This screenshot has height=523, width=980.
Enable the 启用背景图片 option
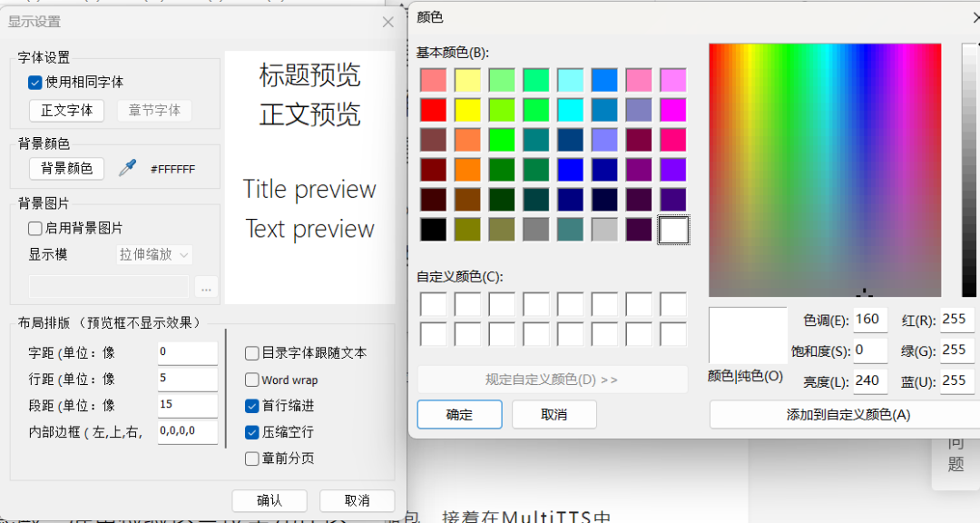34,228
